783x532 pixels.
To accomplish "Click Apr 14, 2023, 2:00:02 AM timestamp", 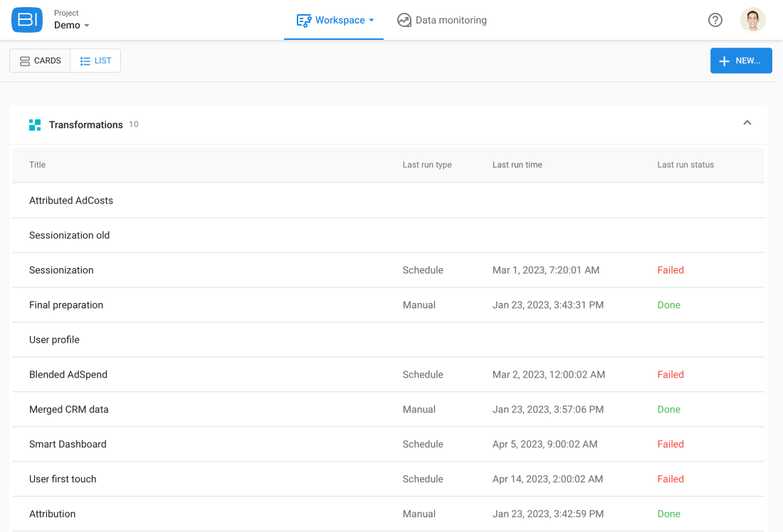I will point(547,479).
